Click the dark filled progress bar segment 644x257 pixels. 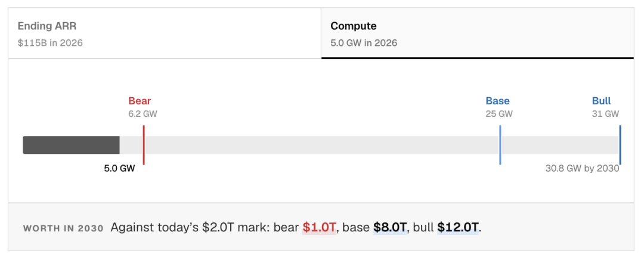coord(71,145)
